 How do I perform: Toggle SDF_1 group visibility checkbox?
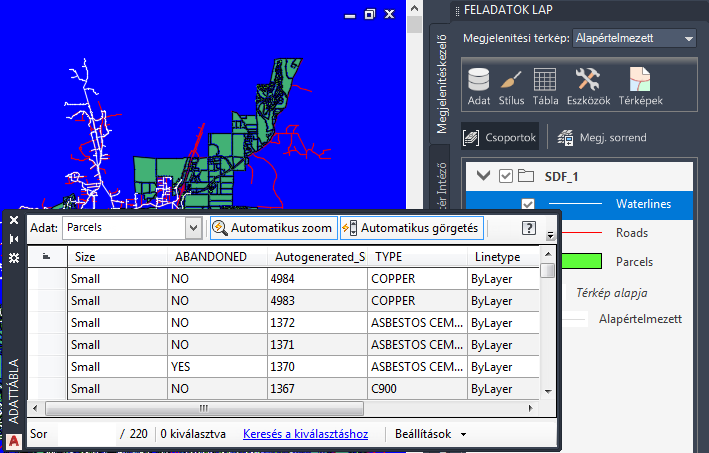(x=506, y=176)
